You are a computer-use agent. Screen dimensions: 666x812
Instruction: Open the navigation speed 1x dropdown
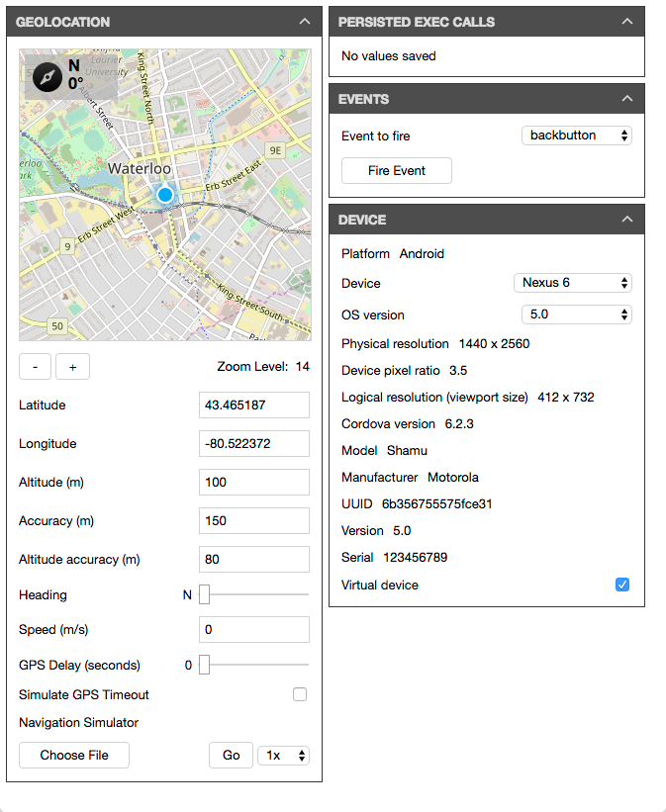tap(283, 756)
